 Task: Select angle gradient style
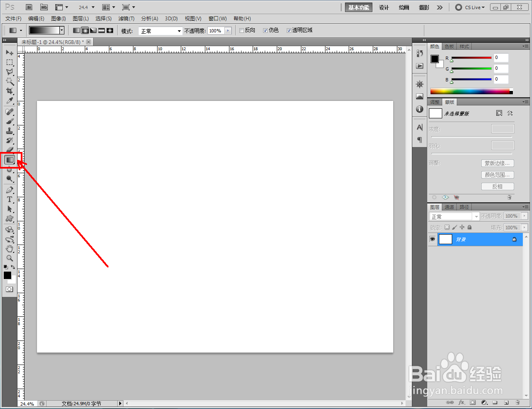[93, 30]
